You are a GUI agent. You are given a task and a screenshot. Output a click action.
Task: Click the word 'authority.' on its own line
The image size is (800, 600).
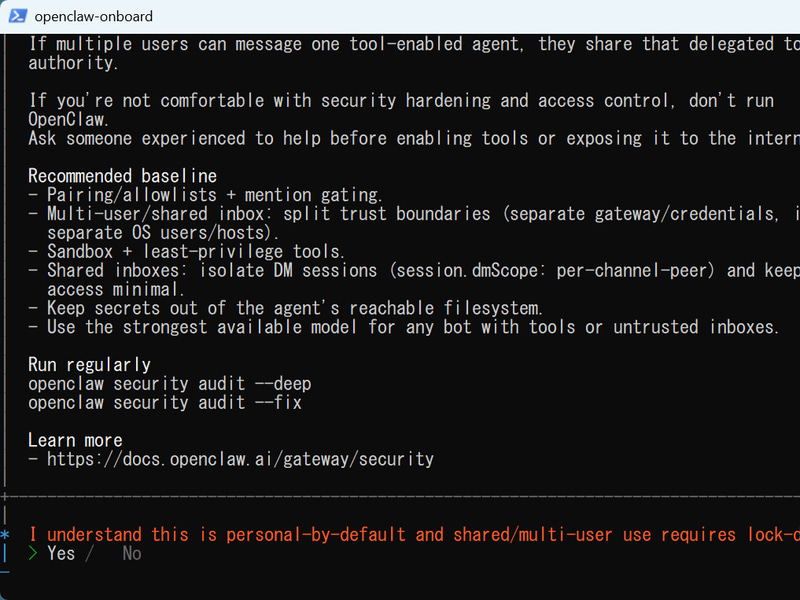73,63
